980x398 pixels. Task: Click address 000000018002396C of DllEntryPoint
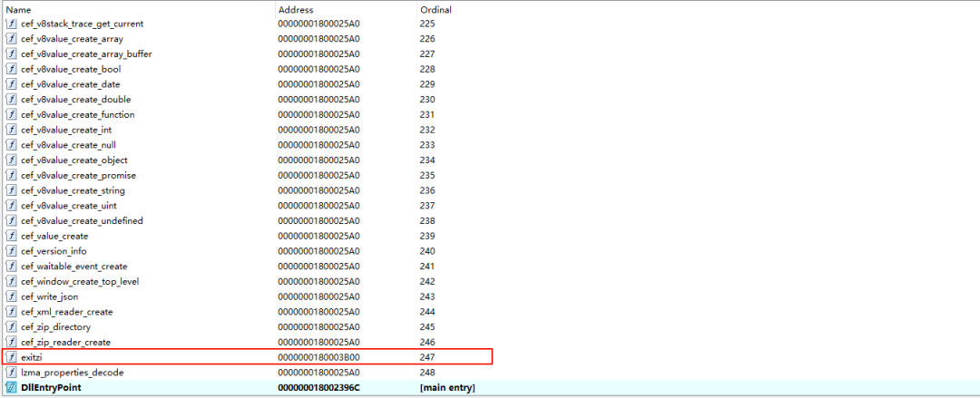tap(318, 387)
